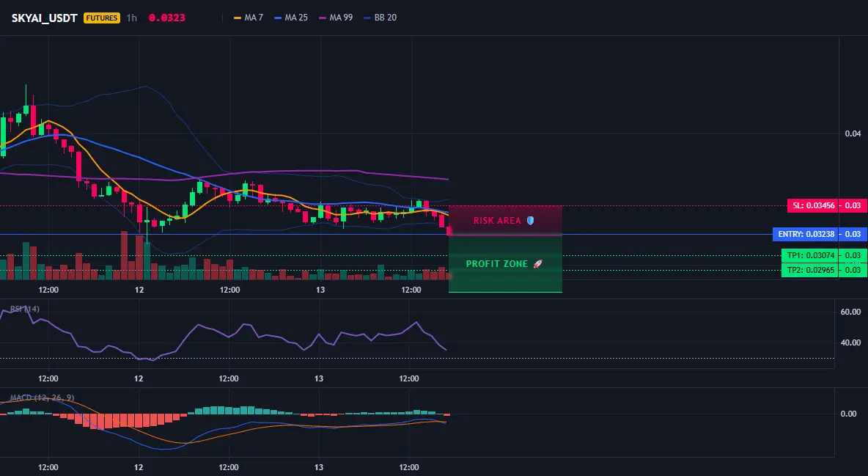Click the MACD (12, 26, 9) indicator label
This screenshot has width=868, height=476.
pos(42,398)
